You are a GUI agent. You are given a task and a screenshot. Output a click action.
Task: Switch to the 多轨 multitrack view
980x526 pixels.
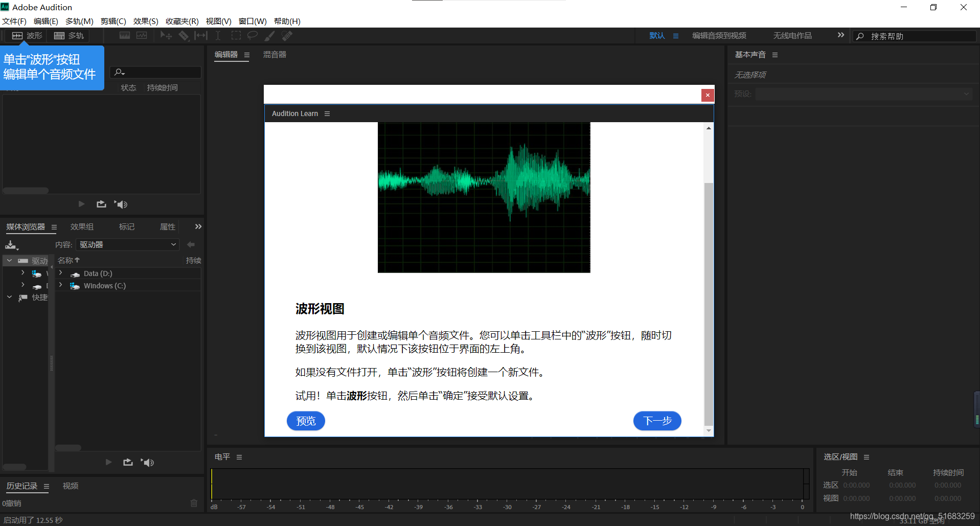[x=69, y=36]
